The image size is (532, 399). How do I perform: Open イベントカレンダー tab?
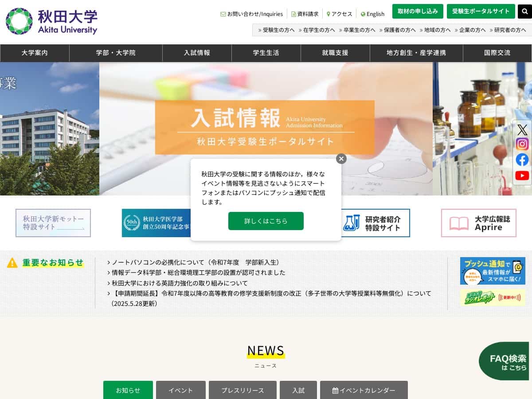pos(364,390)
